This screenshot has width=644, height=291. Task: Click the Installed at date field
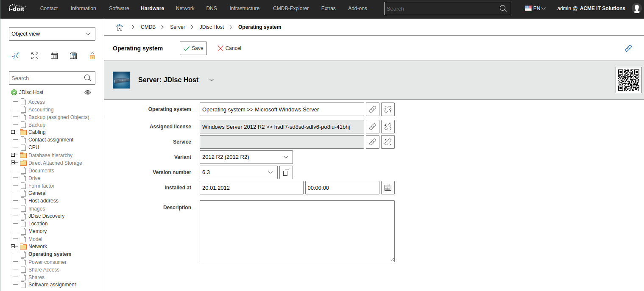[x=251, y=188]
